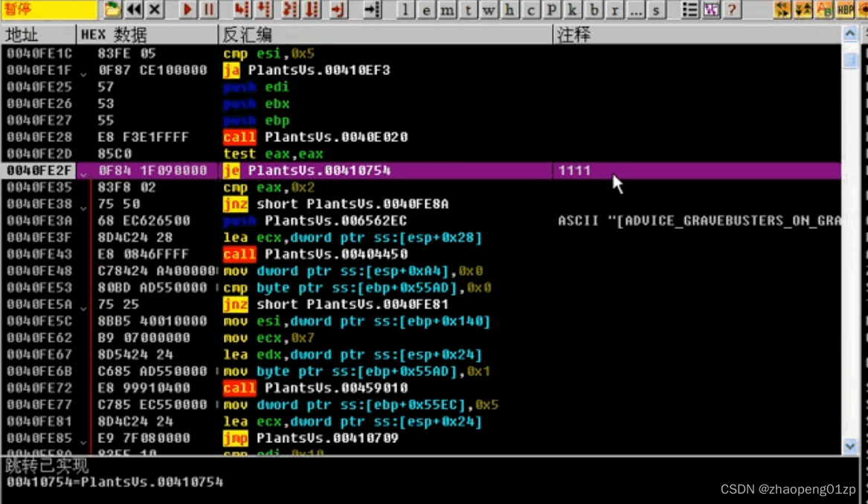The width and height of the screenshot is (868, 504).
Task: Click the address 0040FE25 push edi row
Action: (x=421, y=87)
